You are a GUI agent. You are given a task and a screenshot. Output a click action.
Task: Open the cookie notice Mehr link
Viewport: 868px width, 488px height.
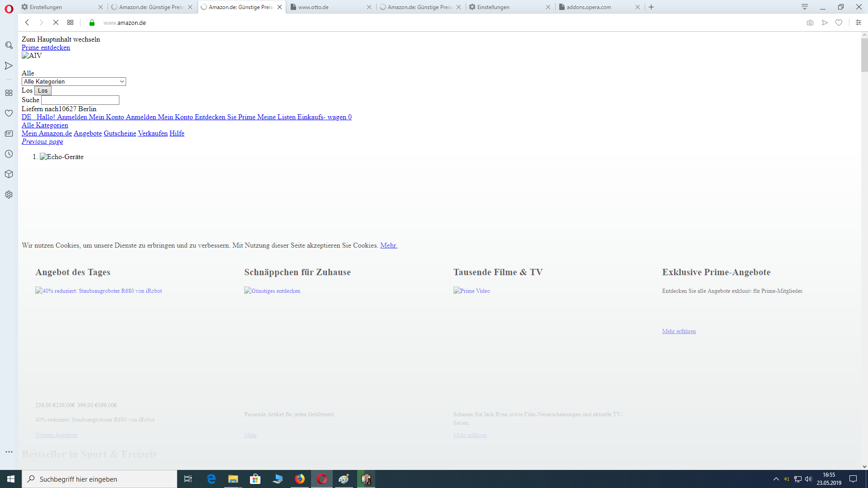(x=388, y=245)
